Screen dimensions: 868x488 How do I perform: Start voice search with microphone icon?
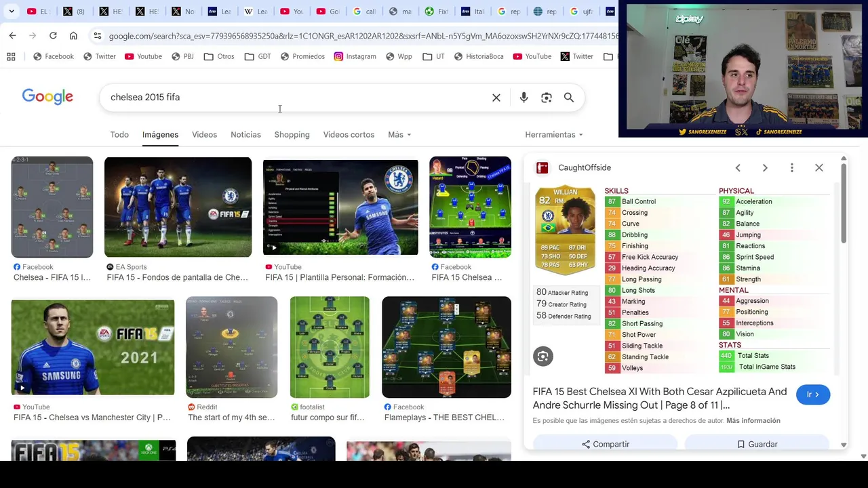pyautogui.click(x=524, y=98)
